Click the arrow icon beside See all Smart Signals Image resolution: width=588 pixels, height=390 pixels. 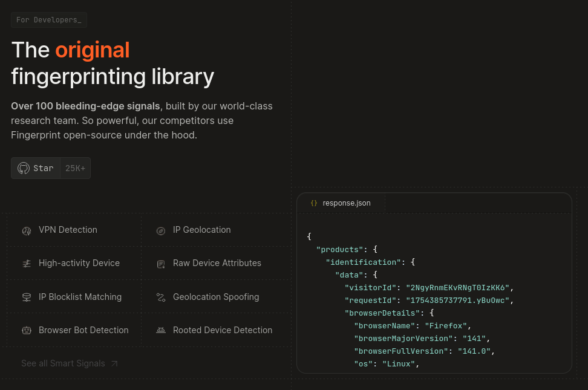114,363
